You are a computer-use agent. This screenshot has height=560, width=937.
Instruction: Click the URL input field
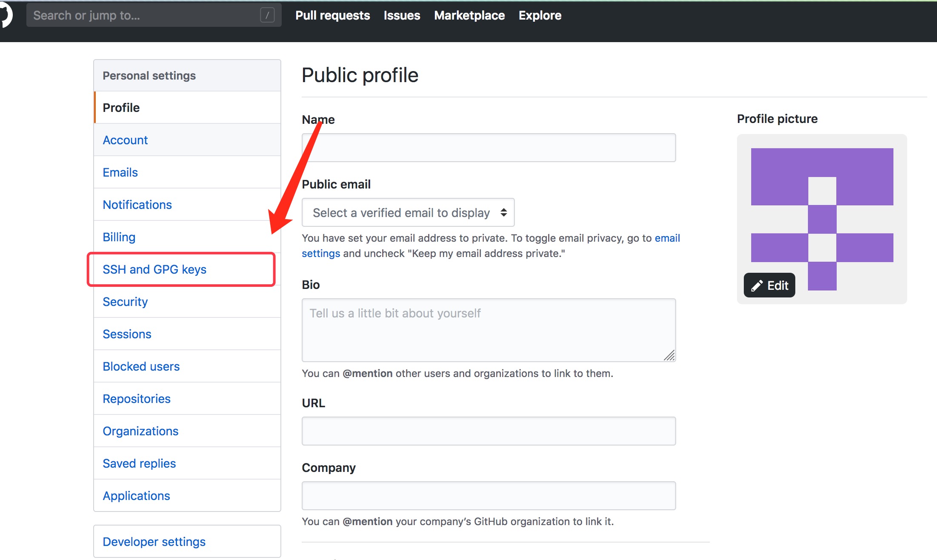tap(488, 431)
